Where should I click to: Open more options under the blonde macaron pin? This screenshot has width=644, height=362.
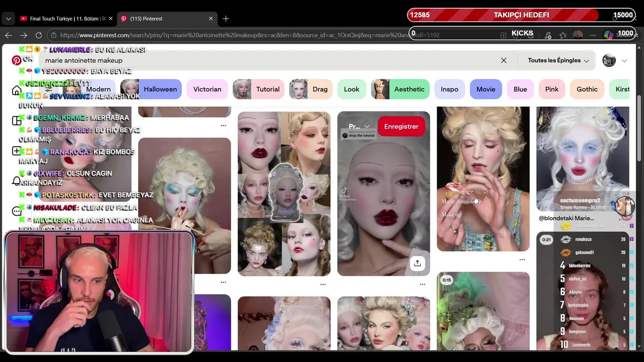522,259
